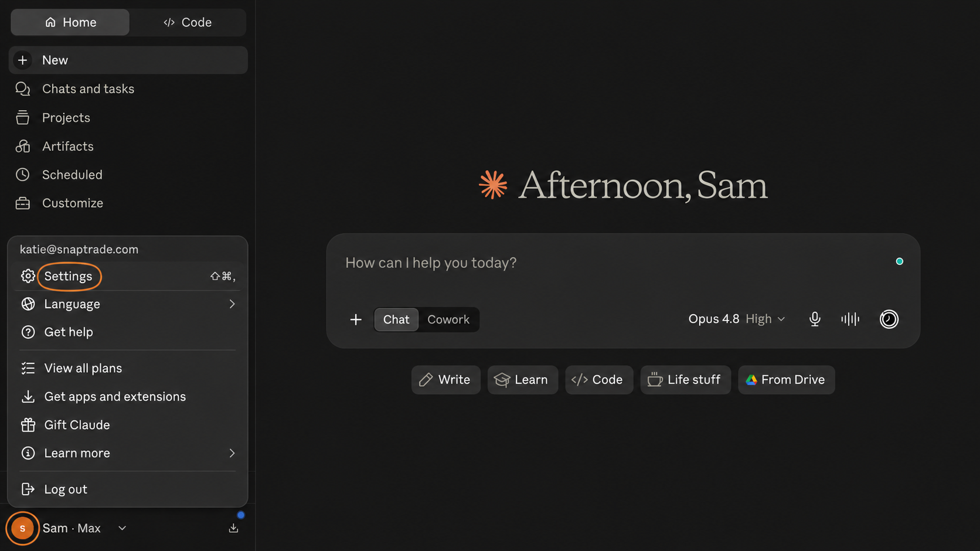Click the View all plans list icon
The image size is (980, 551).
pyautogui.click(x=28, y=368)
